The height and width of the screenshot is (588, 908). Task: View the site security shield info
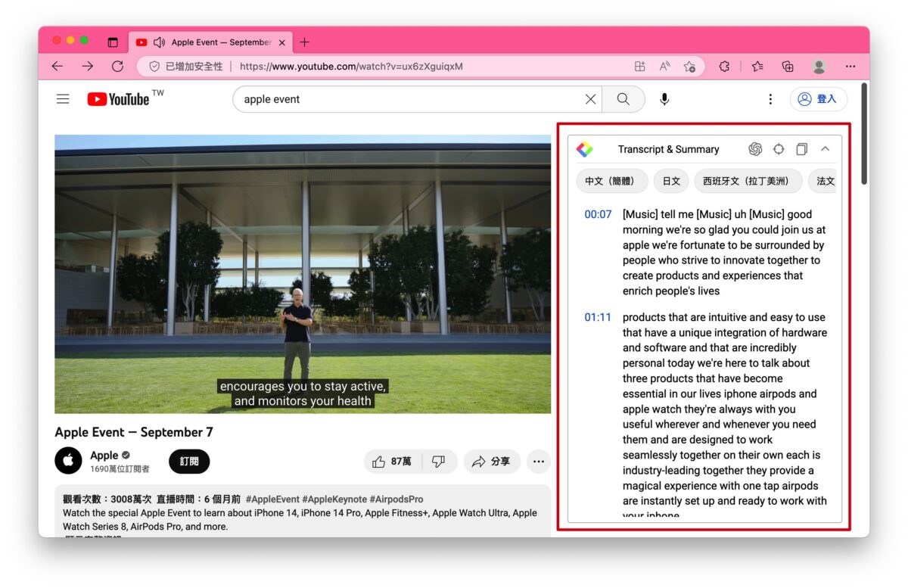[x=154, y=67]
